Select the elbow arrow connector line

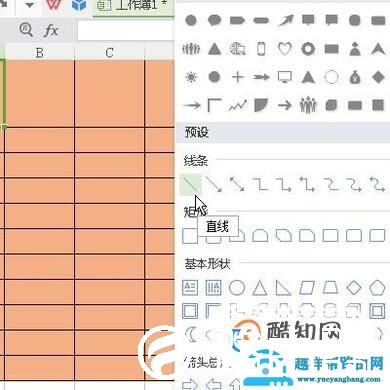pyautogui.click(x=284, y=184)
